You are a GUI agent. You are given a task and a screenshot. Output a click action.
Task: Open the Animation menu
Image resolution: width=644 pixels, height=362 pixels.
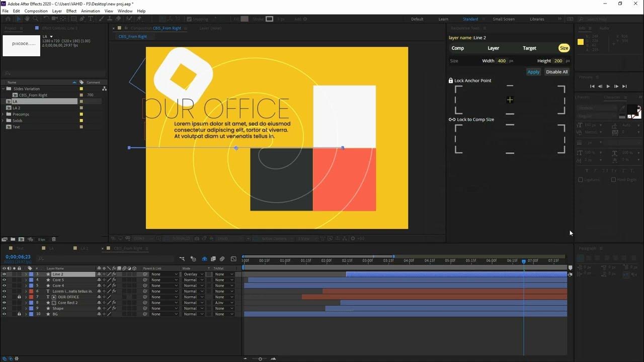click(91, 11)
